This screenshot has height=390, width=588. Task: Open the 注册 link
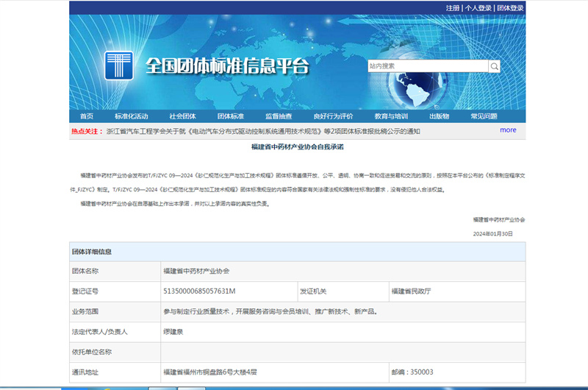click(x=453, y=8)
